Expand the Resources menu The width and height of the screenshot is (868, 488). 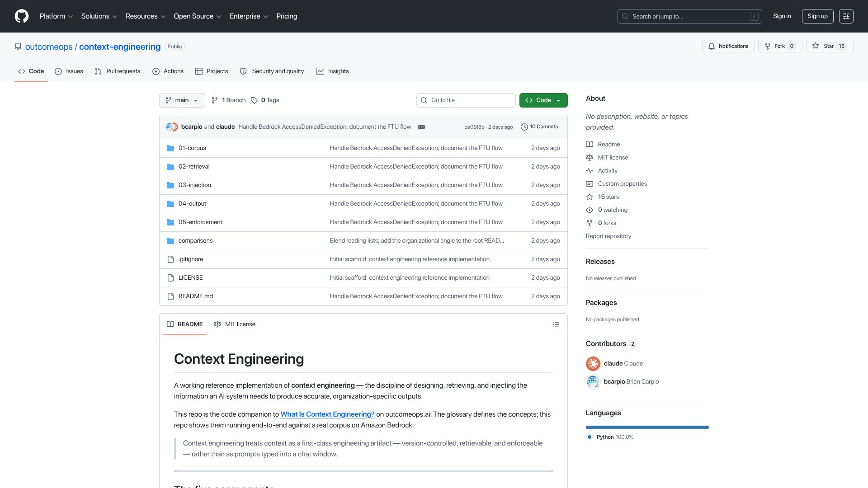click(x=146, y=16)
